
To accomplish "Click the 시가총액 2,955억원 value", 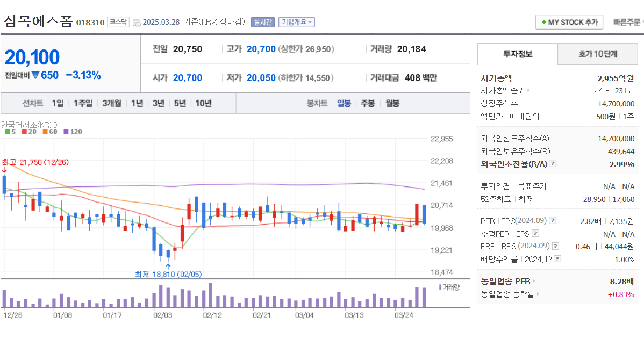I will (x=616, y=78).
